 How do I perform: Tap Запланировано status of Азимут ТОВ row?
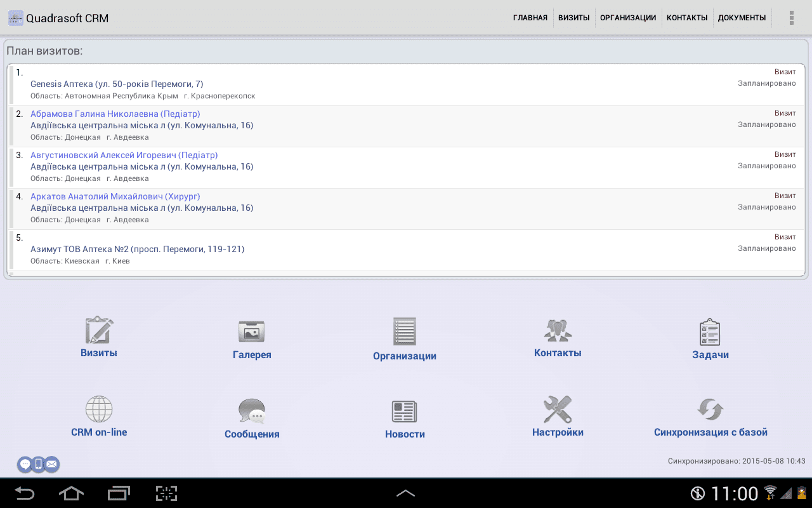(766, 248)
